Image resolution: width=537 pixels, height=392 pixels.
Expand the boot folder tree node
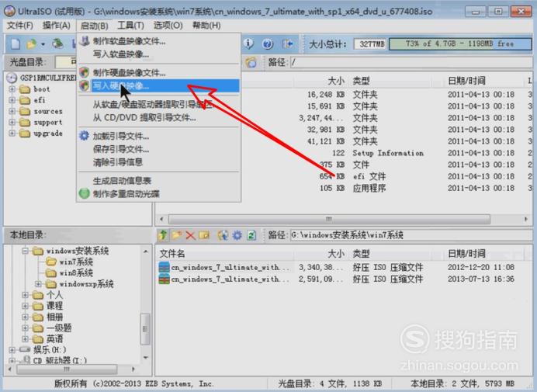12,89
